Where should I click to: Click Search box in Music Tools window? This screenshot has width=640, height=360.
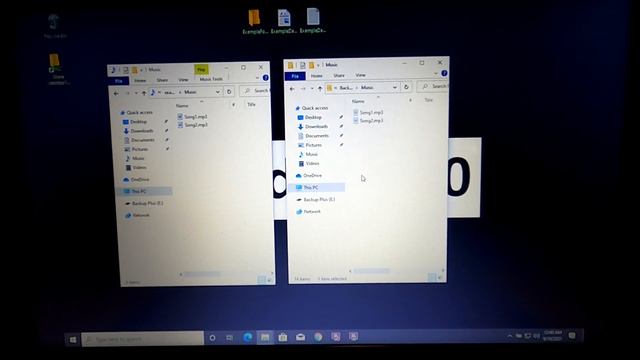pyautogui.click(x=255, y=91)
